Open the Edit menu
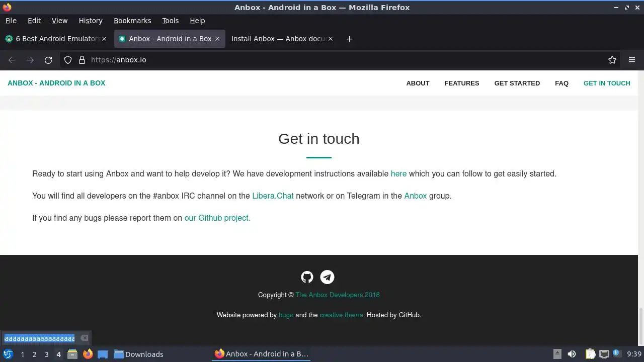 [x=34, y=21]
